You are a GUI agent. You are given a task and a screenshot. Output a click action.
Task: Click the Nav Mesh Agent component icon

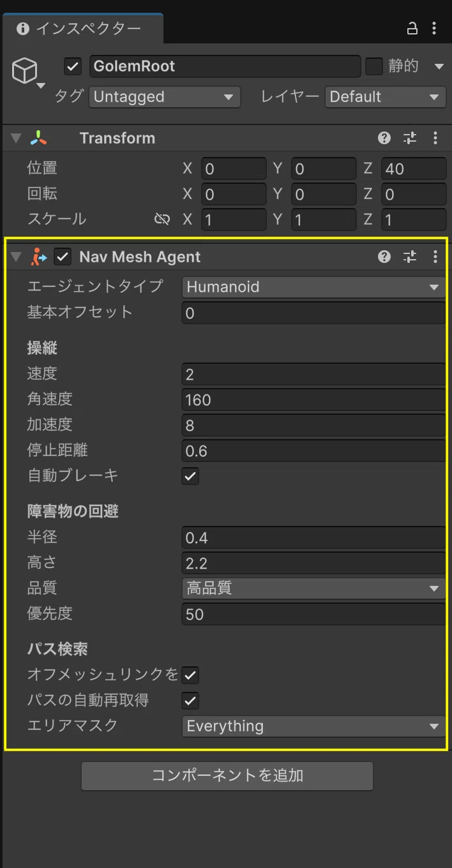38,257
